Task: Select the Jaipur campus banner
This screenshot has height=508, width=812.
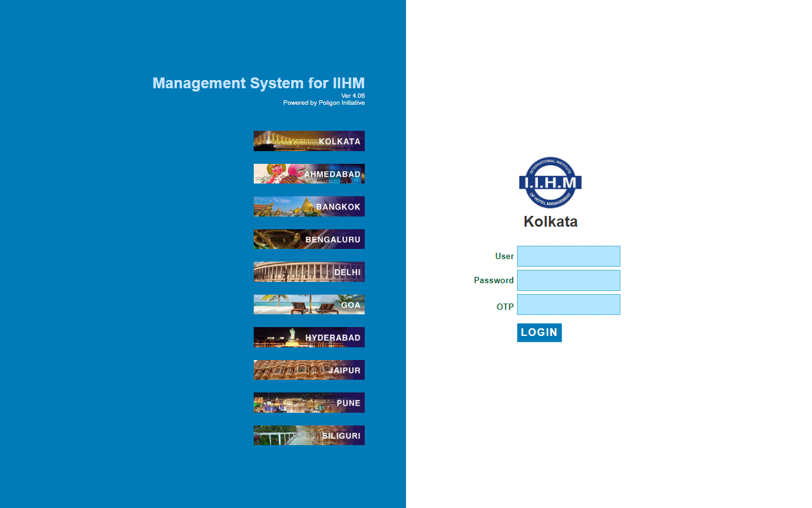Action: coord(309,370)
